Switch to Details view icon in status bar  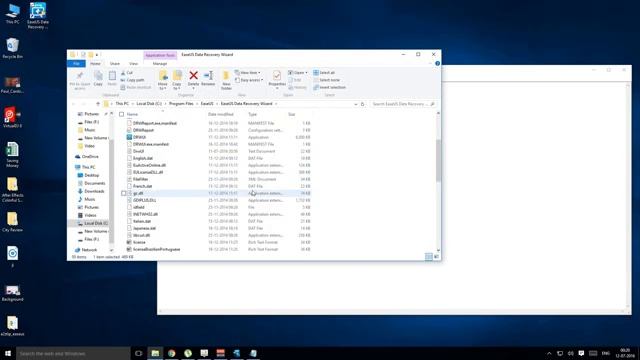point(429,257)
